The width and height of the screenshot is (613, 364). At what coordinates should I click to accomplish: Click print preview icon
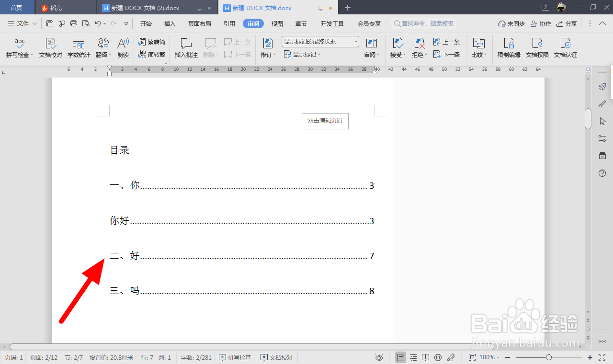click(x=86, y=23)
